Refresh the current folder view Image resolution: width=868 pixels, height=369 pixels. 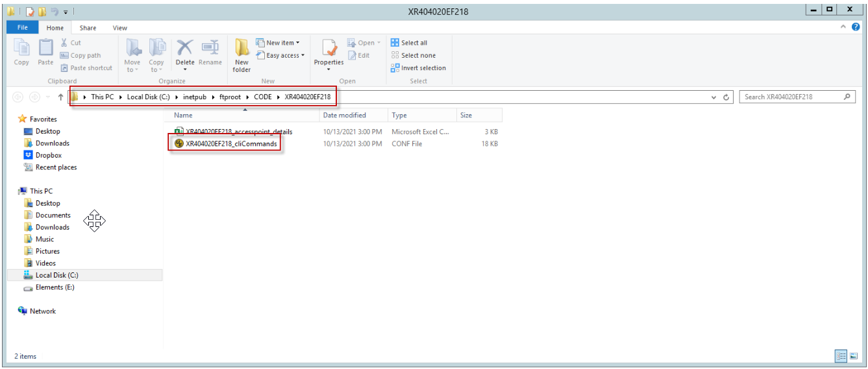click(726, 97)
